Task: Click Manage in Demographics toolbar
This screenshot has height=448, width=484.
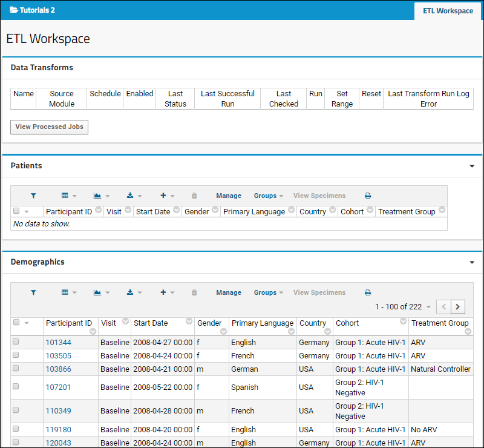Action: 229,292
